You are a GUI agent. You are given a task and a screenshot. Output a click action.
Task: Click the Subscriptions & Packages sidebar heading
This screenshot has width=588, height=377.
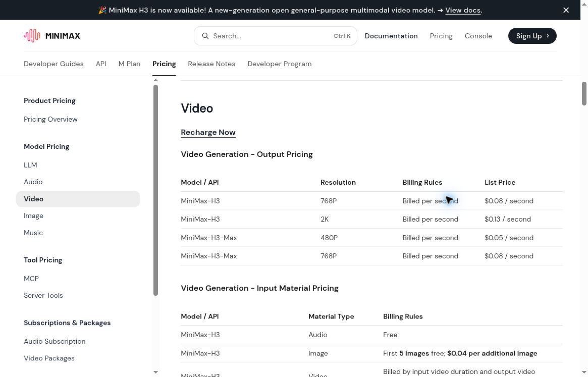[67, 323]
